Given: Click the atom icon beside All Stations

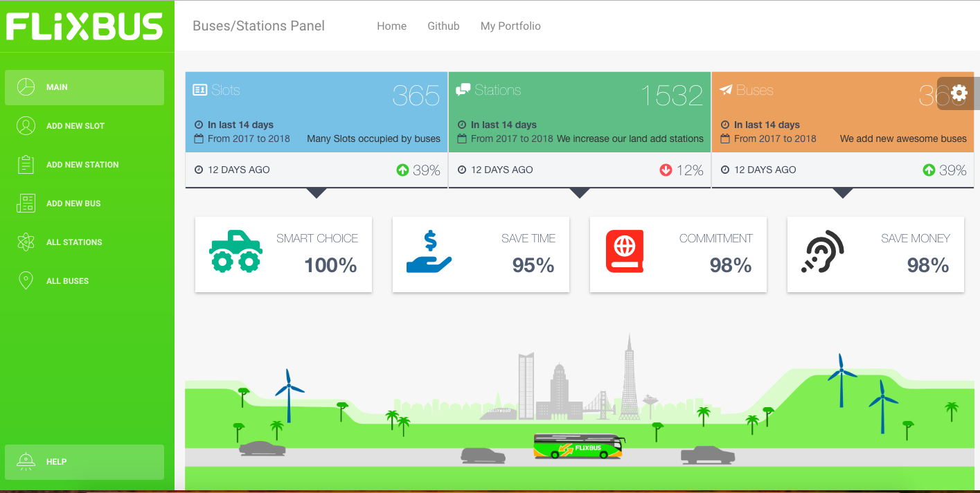Looking at the screenshot, I should tap(26, 242).
